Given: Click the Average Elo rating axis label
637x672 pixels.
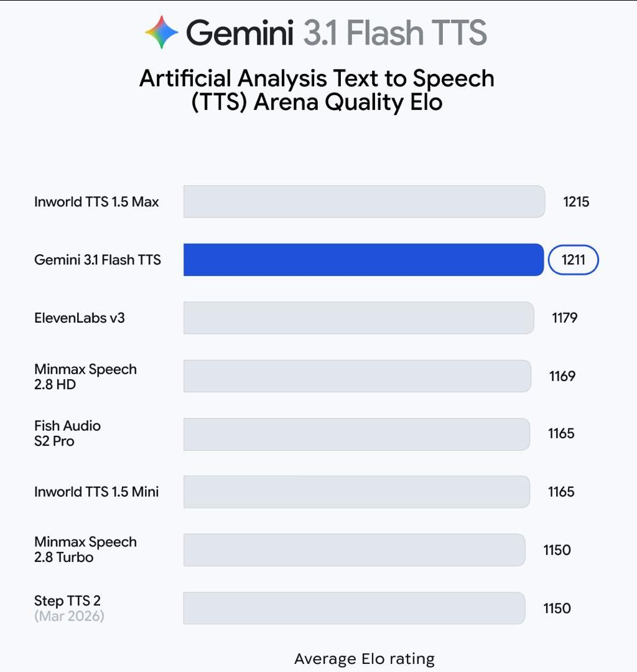Looking at the screenshot, I should coord(364,659).
